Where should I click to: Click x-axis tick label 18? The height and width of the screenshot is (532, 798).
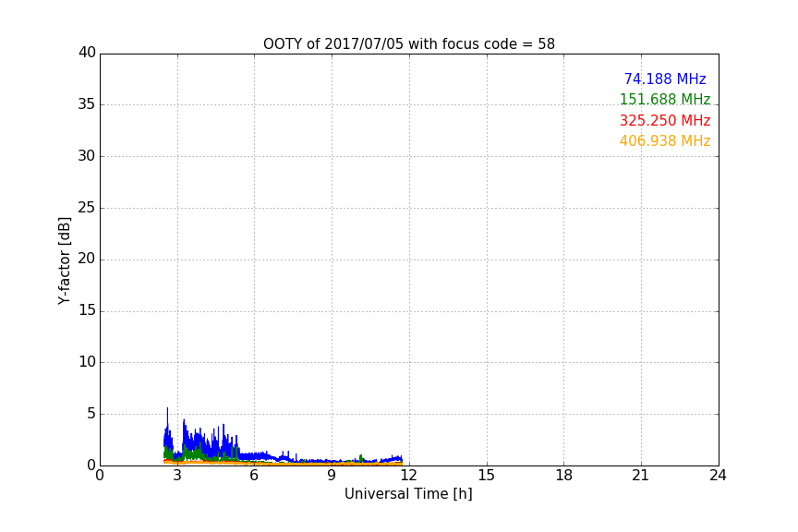pos(564,476)
